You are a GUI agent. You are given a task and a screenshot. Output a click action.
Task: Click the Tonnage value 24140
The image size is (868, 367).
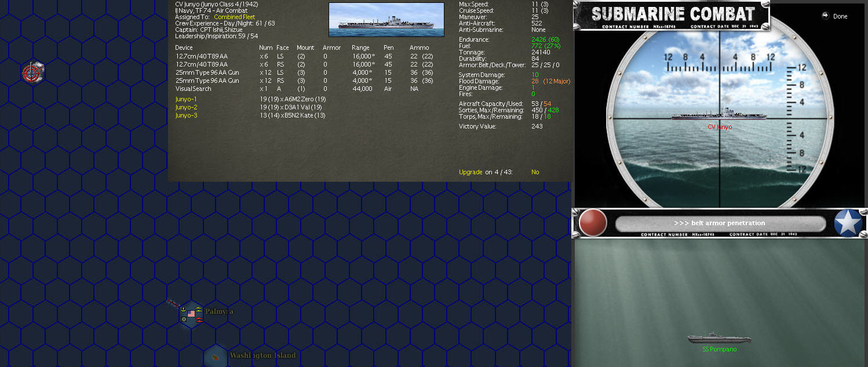point(541,52)
